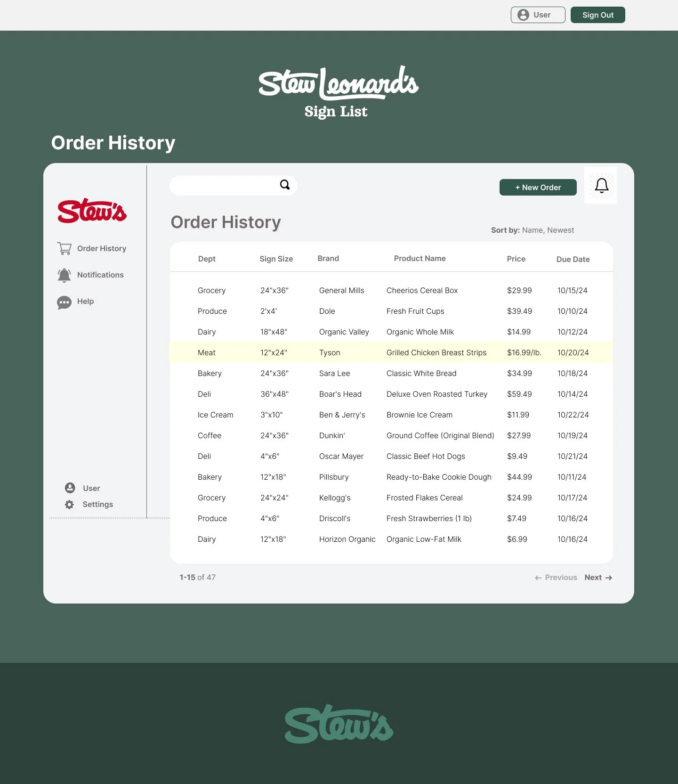
Task: Click the Previous left arrow icon
Action: pyautogui.click(x=538, y=578)
